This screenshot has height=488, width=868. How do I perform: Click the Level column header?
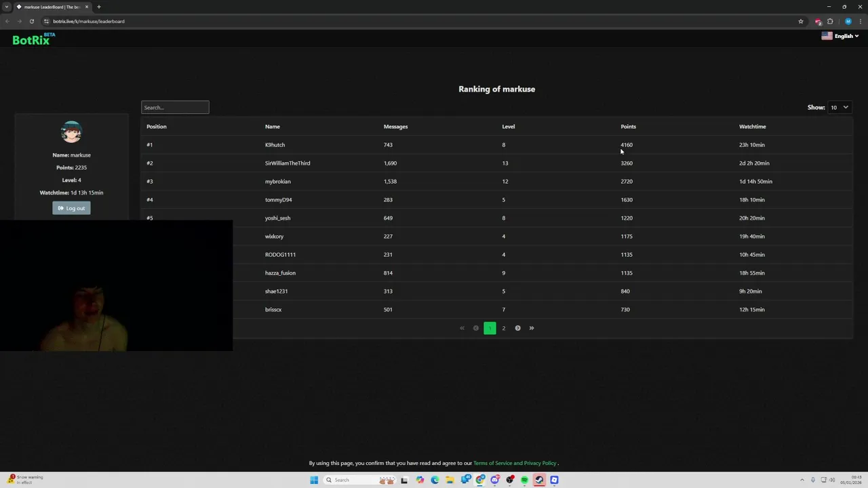click(508, 126)
